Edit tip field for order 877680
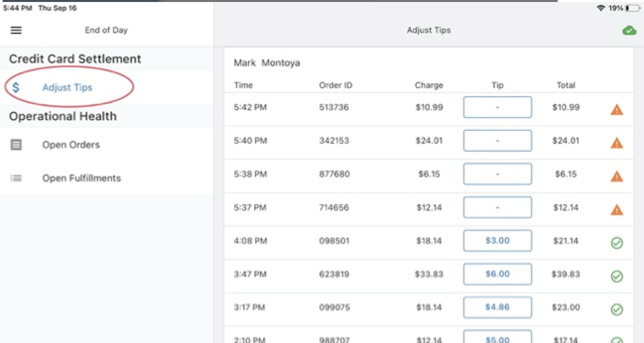Screen dimensions: 644x343 click(x=497, y=174)
